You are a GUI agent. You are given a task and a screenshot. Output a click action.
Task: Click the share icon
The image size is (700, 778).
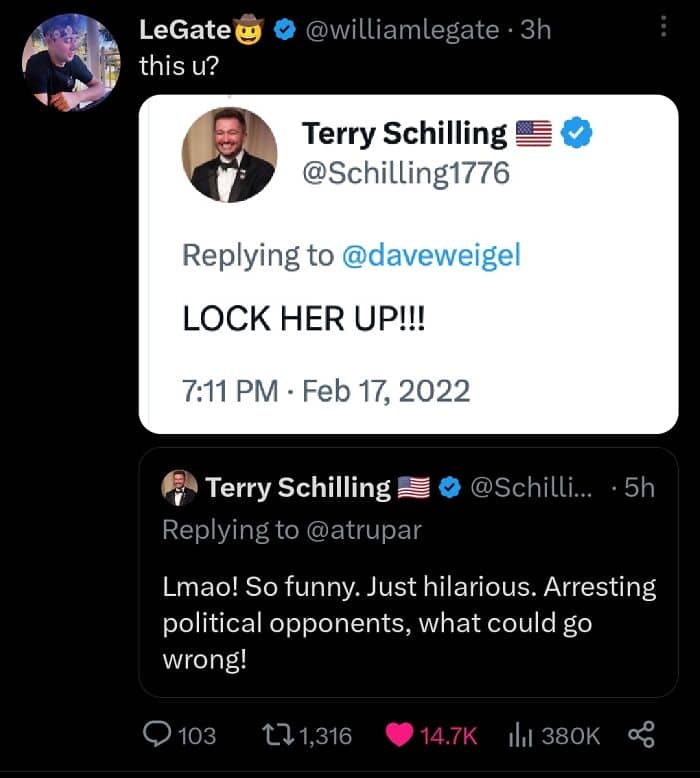[x=639, y=736]
